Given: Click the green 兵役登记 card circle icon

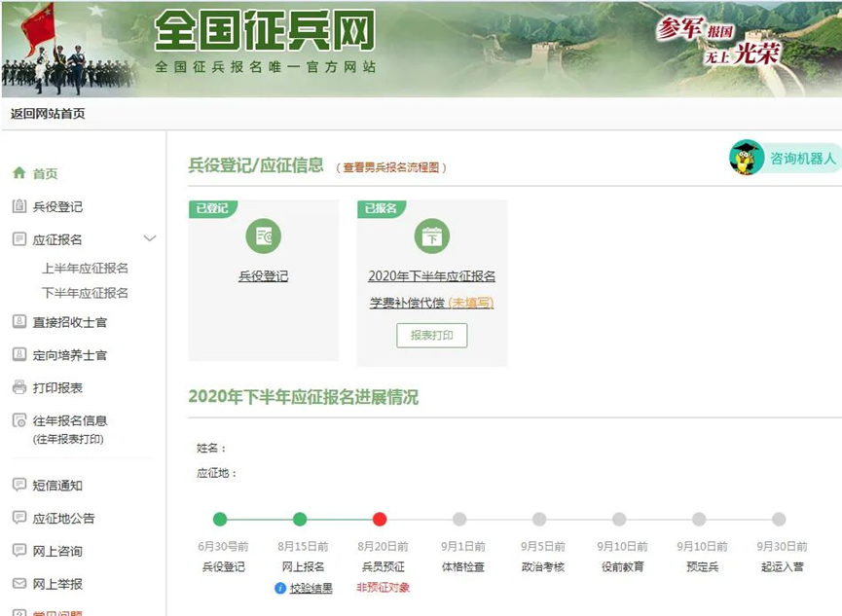Looking at the screenshot, I should [x=263, y=236].
